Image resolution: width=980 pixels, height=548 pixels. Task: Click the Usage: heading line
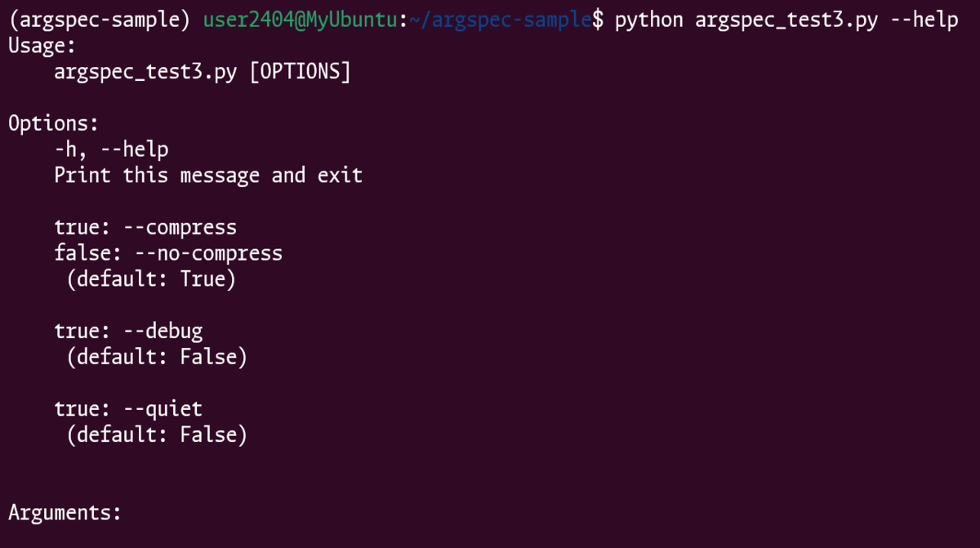click(x=42, y=46)
